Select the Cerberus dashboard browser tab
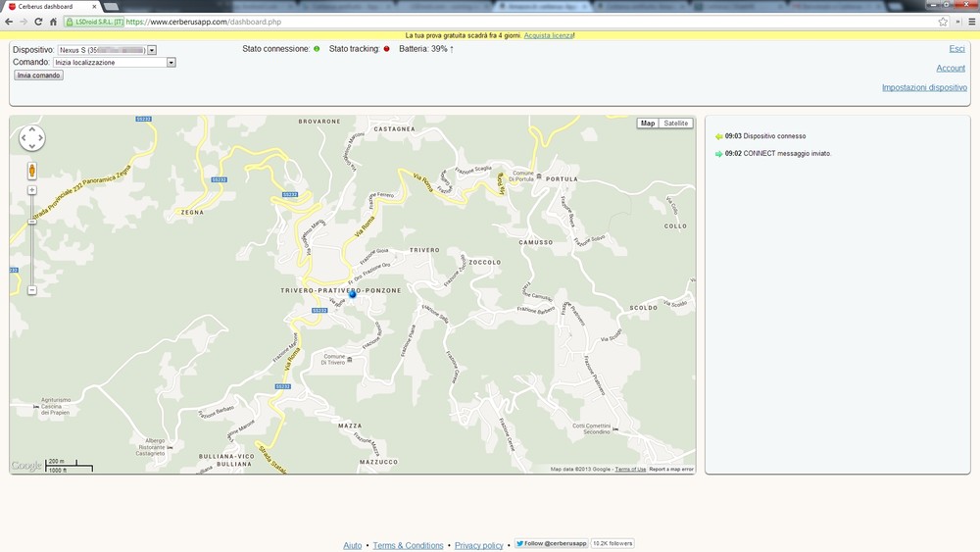The width and height of the screenshot is (980, 552). 49,6
